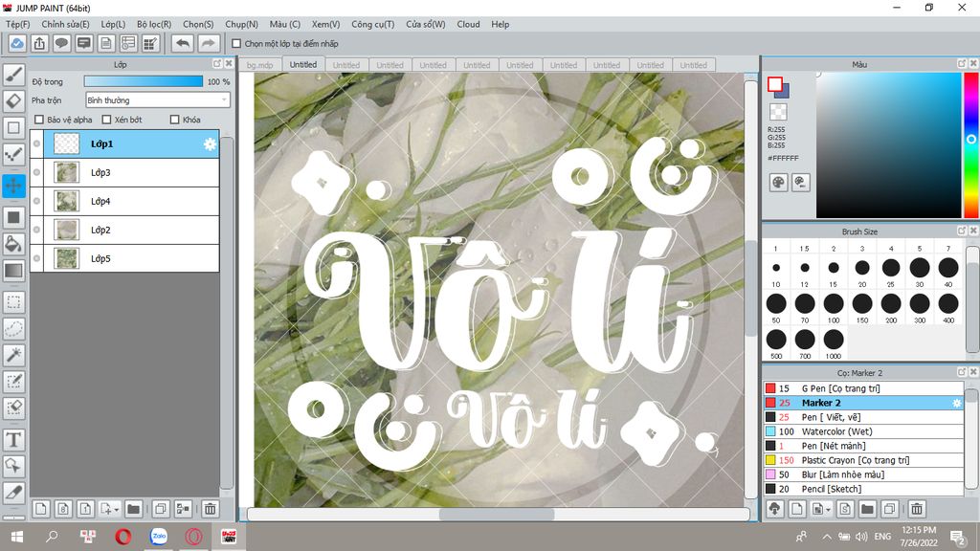This screenshot has width=980, height=551.
Task: Open the Tệp(F) menu
Action: (x=18, y=24)
